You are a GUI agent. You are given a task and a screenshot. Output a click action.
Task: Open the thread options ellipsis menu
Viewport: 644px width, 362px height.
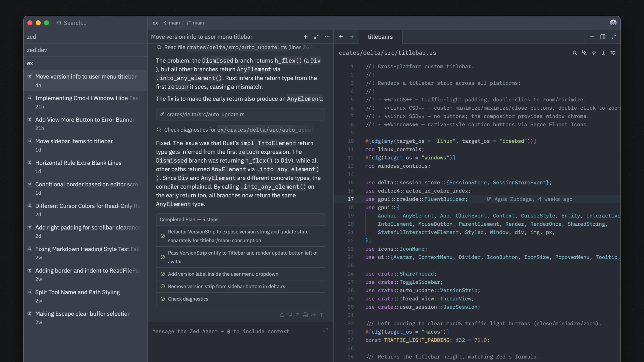click(327, 37)
